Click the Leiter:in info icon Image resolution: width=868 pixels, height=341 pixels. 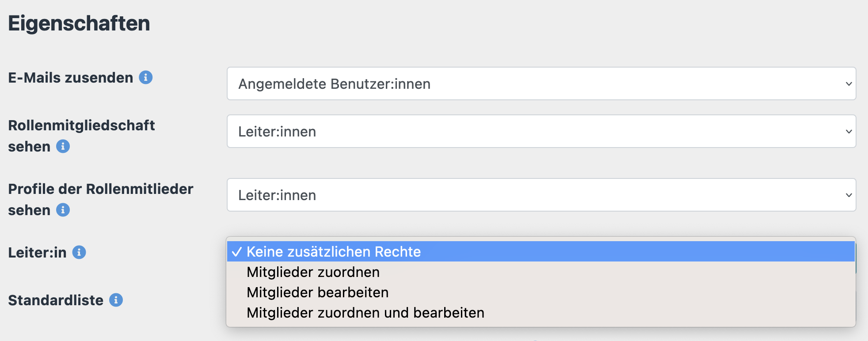click(x=79, y=252)
